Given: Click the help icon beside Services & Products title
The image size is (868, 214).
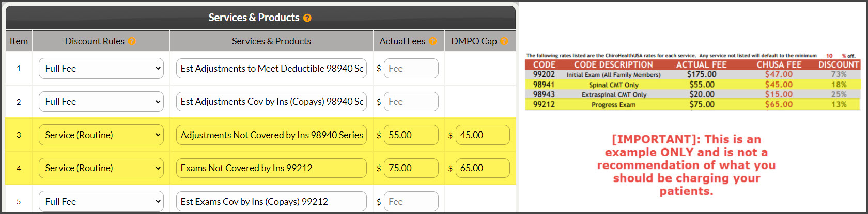Looking at the screenshot, I should click(x=307, y=18).
